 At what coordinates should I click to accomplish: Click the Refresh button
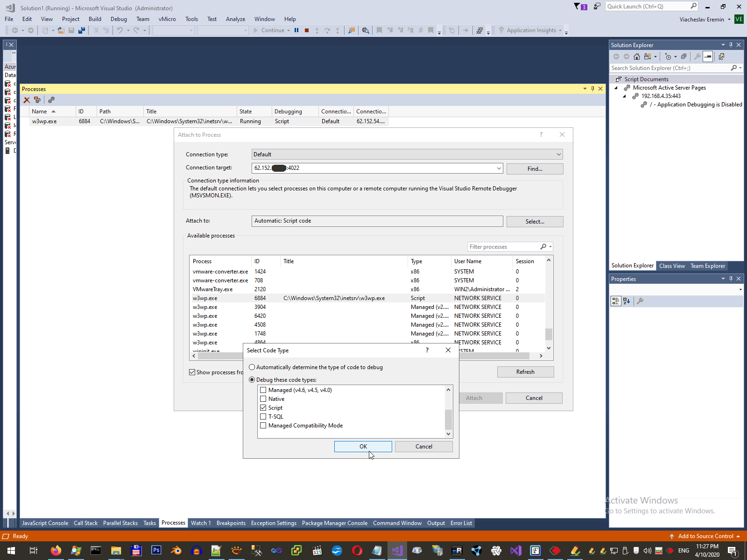pos(526,372)
